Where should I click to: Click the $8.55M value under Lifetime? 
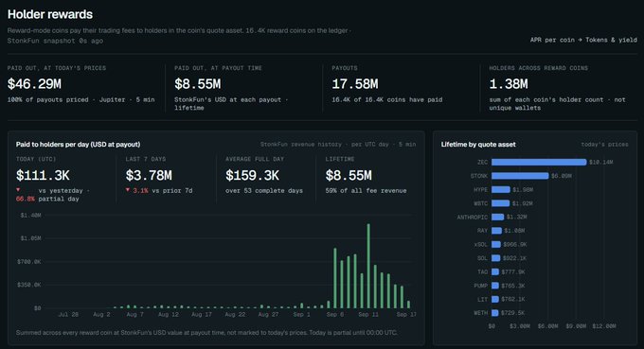coord(349,176)
